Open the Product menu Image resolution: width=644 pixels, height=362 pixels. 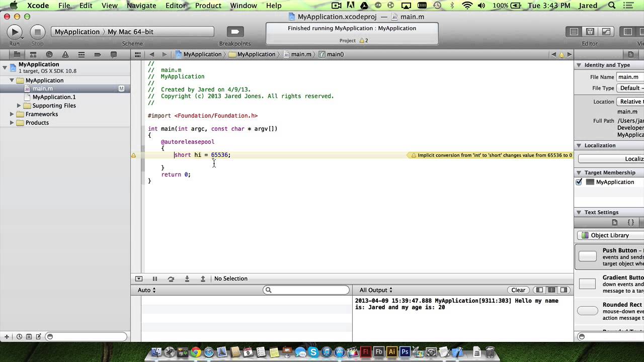(208, 6)
